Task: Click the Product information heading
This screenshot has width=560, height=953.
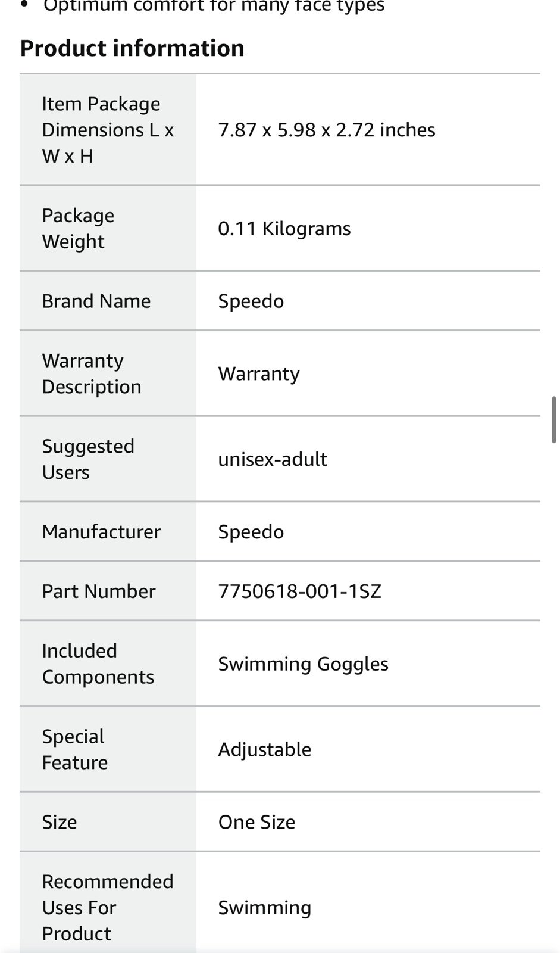Action: click(132, 48)
